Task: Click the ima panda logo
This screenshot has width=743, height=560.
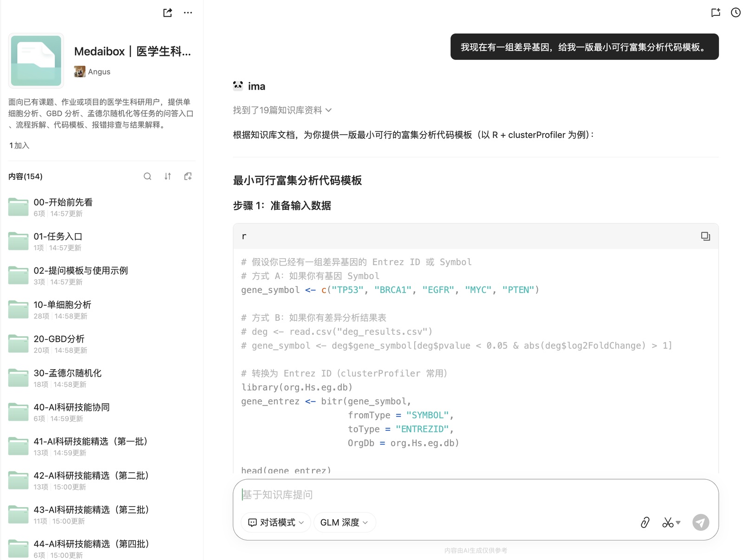Action: 238,86
